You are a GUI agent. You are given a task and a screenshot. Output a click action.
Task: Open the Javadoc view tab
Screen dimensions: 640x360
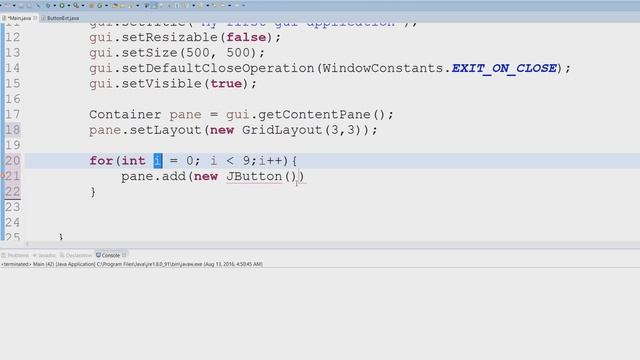(44, 255)
